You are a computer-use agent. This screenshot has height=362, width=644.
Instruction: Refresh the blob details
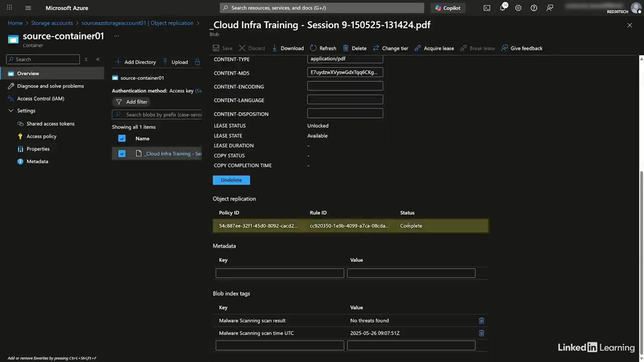click(323, 48)
